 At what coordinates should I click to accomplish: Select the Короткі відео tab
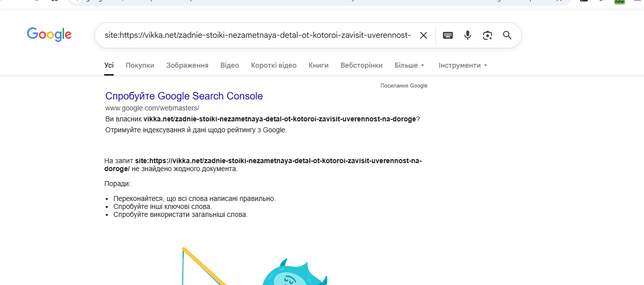(274, 65)
